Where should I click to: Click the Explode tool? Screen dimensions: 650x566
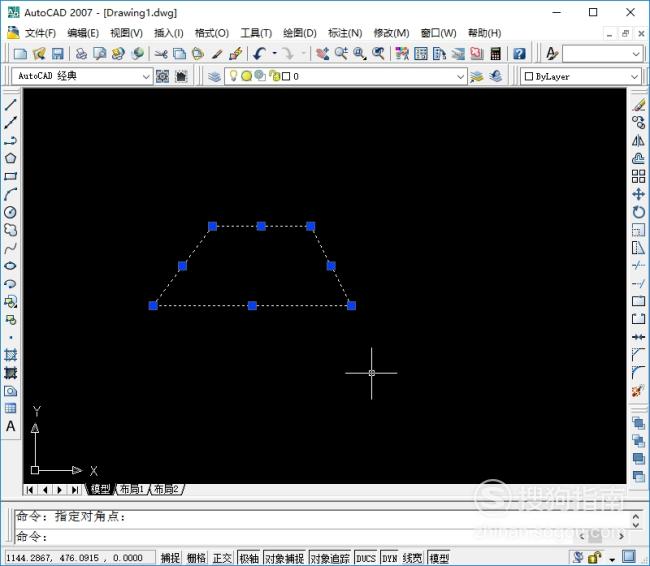638,390
